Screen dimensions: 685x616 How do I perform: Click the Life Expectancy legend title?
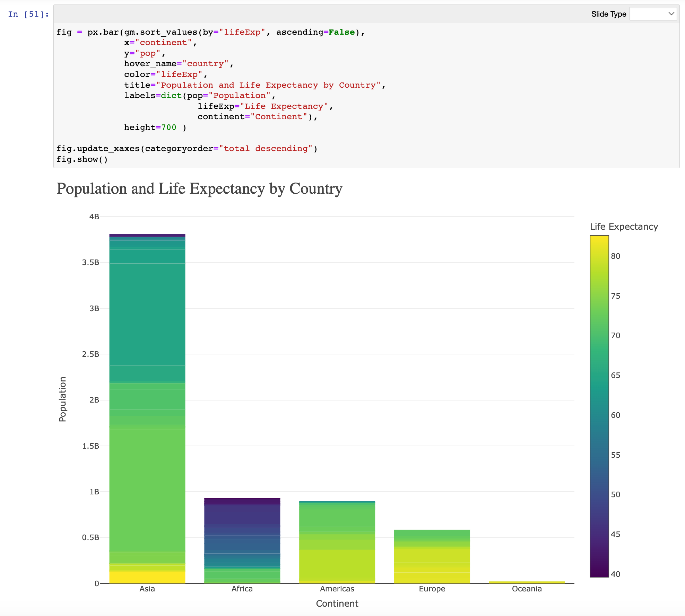click(624, 227)
